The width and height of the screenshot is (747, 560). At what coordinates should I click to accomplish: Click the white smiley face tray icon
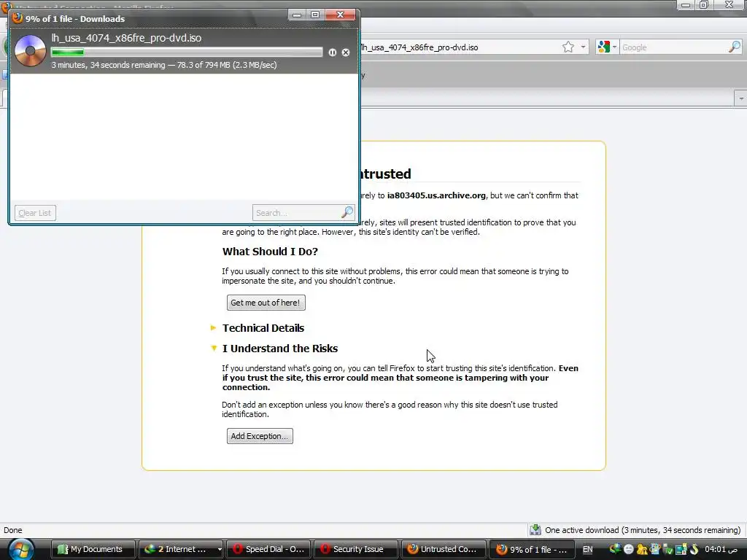[628, 549]
